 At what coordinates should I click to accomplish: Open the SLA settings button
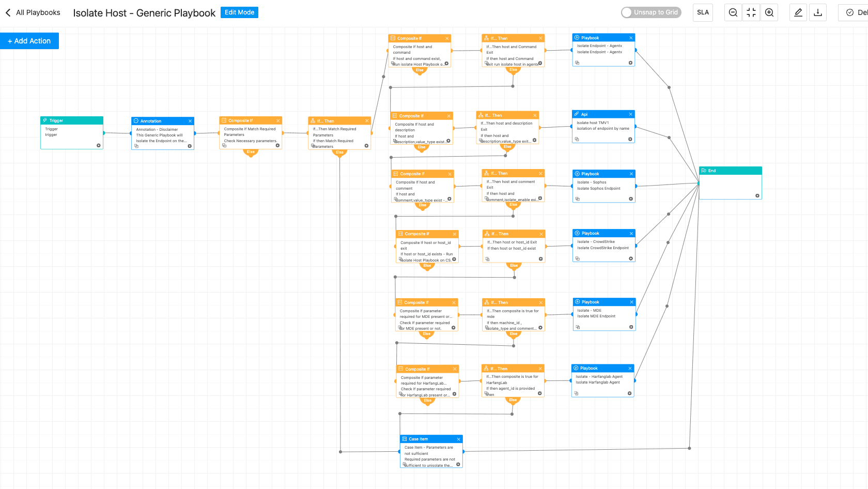(x=703, y=12)
